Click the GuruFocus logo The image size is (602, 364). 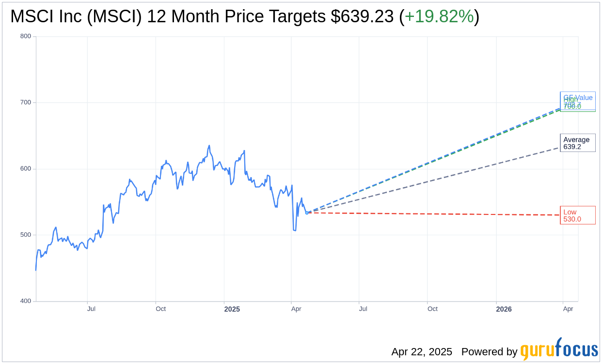point(559,350)
